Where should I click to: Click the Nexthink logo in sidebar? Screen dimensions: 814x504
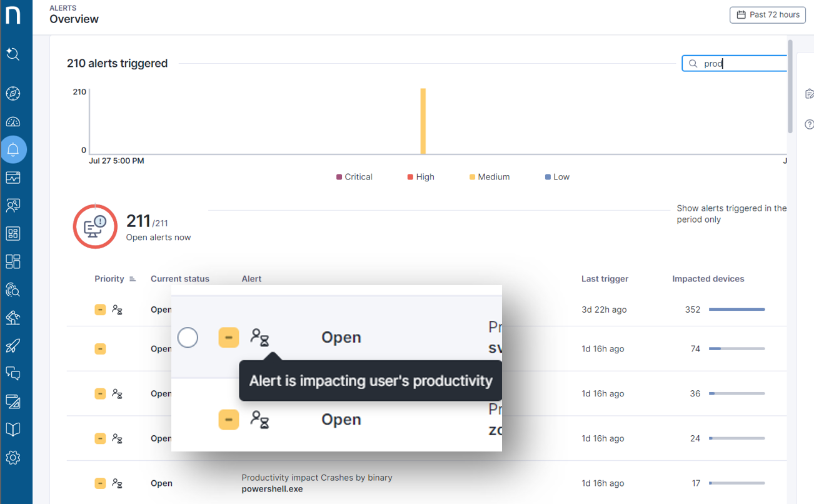click(13, 14)
